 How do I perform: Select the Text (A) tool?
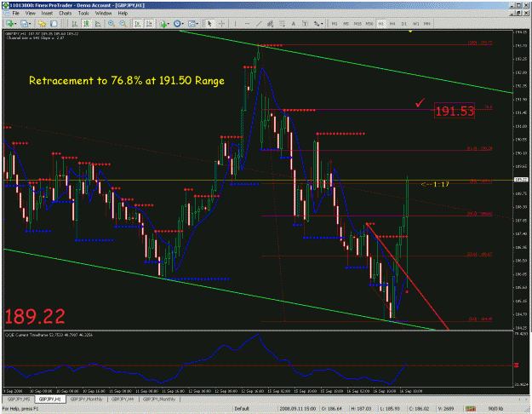[294, 24]
